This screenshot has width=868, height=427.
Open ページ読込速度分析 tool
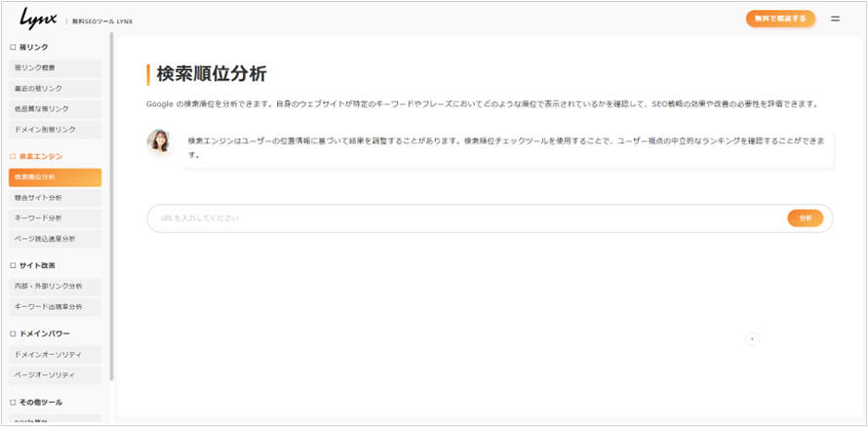click(x=55, y=239)
